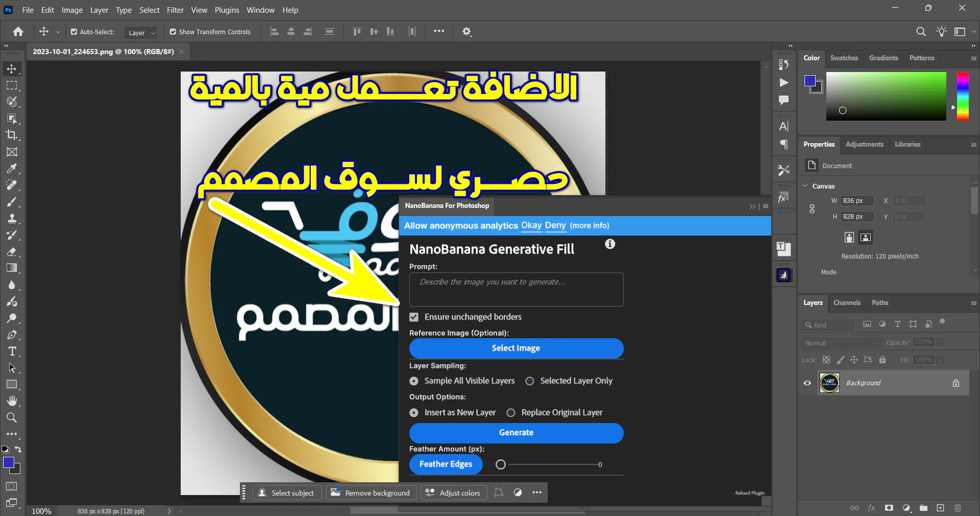Click the Generate button

point(516,433)
